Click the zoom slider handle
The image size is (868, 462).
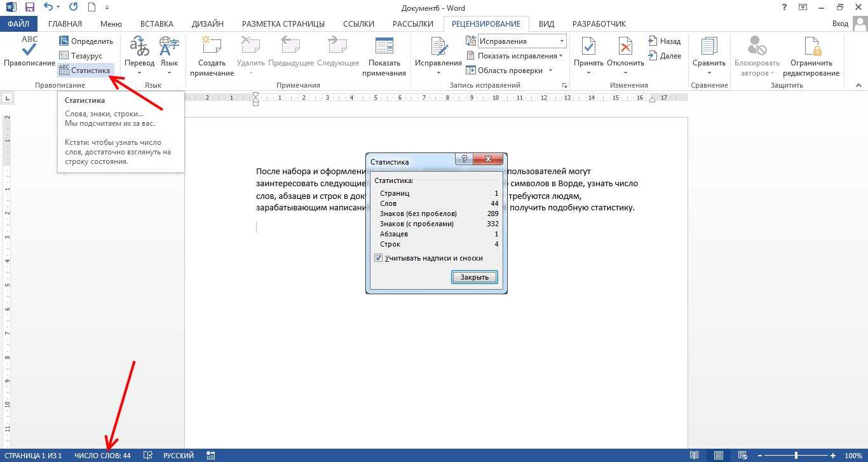click(796, 456)
